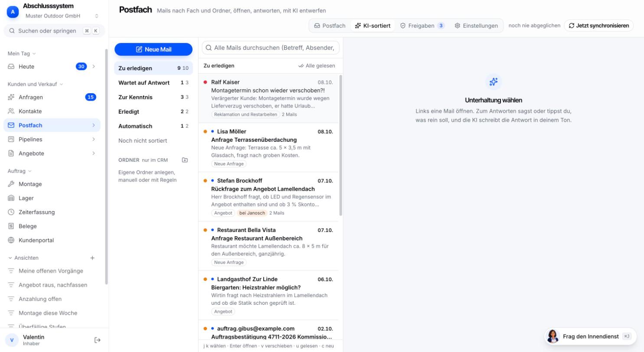Compose with the Neue Mail button
The image size is (644, 352).
coord(154,49)
